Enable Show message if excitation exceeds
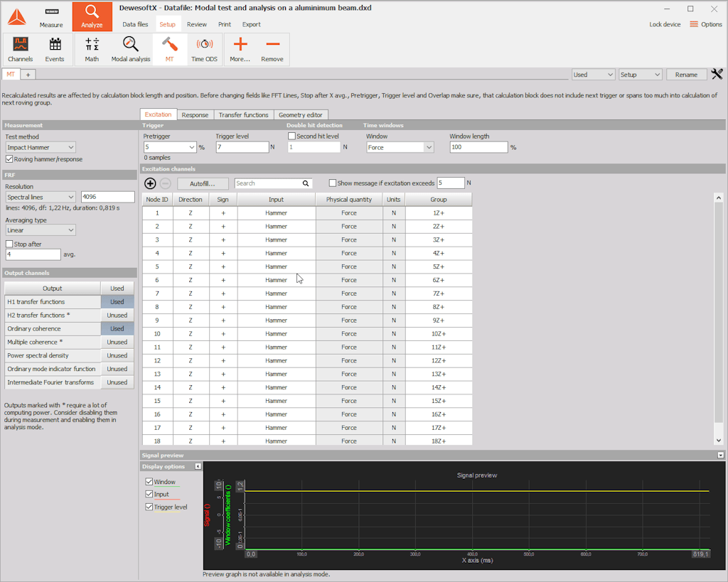Viewport: 728px width, 582px height. (x=333, y=183)
